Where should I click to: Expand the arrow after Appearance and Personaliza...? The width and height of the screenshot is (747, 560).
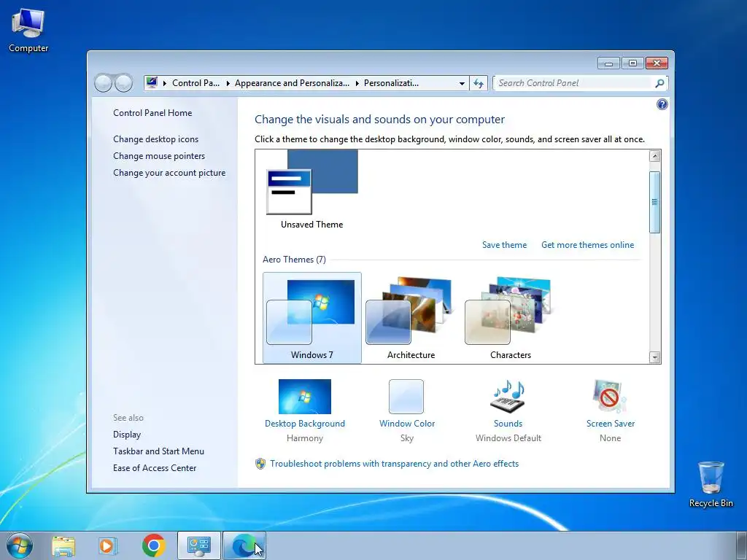(x=357, y=83)
